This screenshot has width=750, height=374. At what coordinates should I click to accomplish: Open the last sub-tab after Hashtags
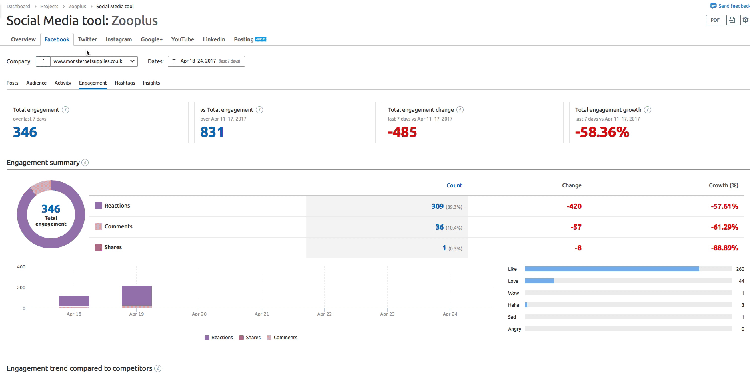point(151,83)
